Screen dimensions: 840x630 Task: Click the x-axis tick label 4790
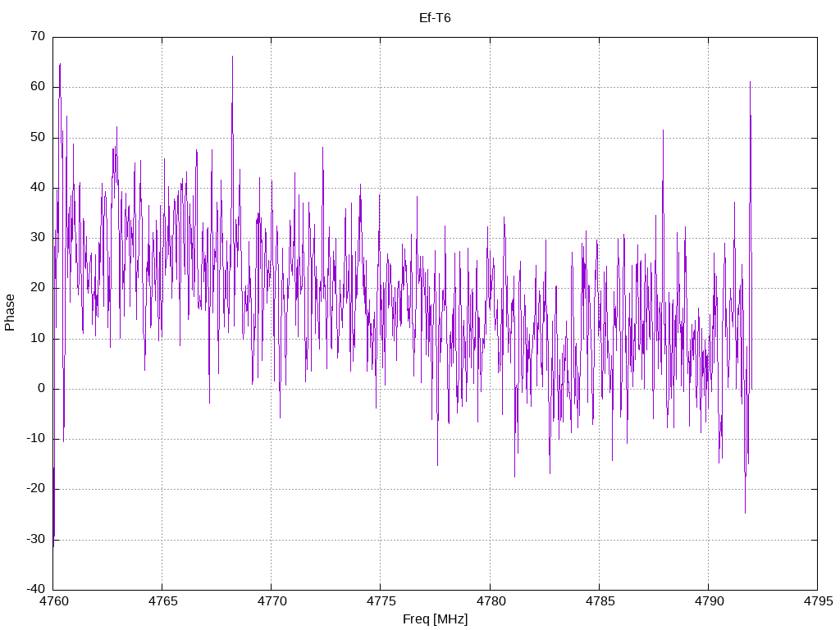pyautogui.click(x=710, y=601)
